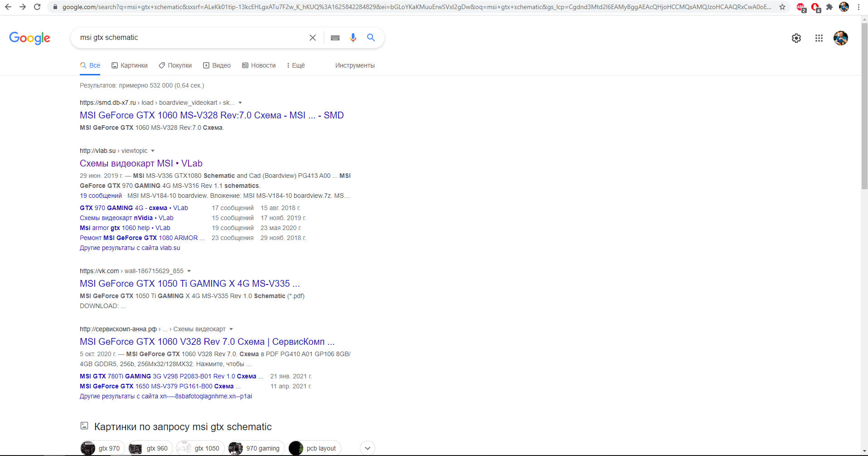Screen dimensions: 868x456
Task: Open Схемы видеокарт nVidia VLab sublink
Action: click(x=126, y=218)
